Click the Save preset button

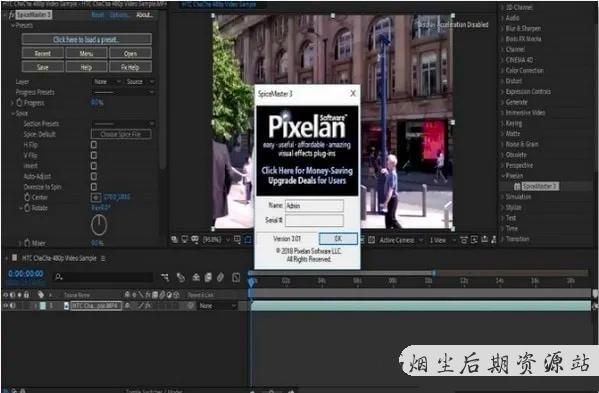[x=43, y=67]
